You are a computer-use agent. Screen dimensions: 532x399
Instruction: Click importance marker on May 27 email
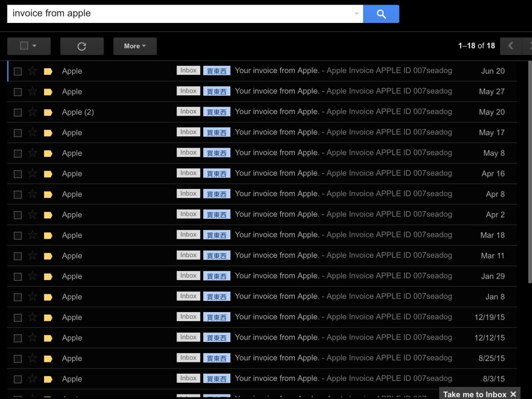click(48, 92)
